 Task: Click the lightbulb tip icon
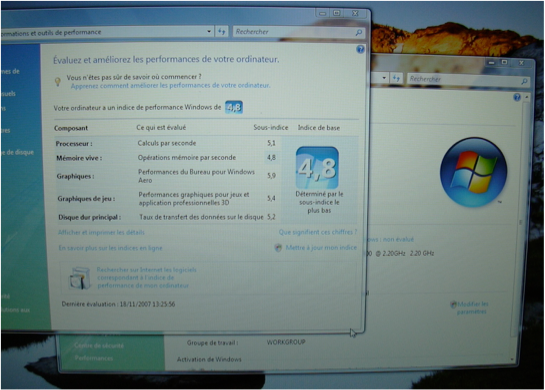(x=58, y=81)
